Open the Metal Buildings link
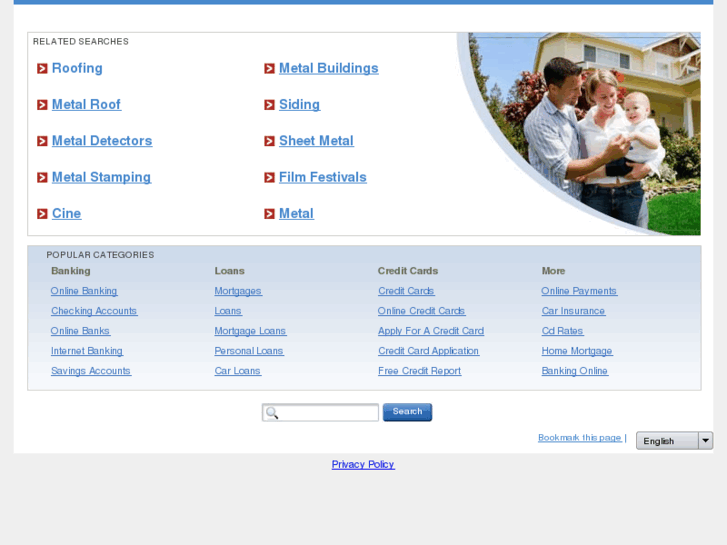 (329, 68)
